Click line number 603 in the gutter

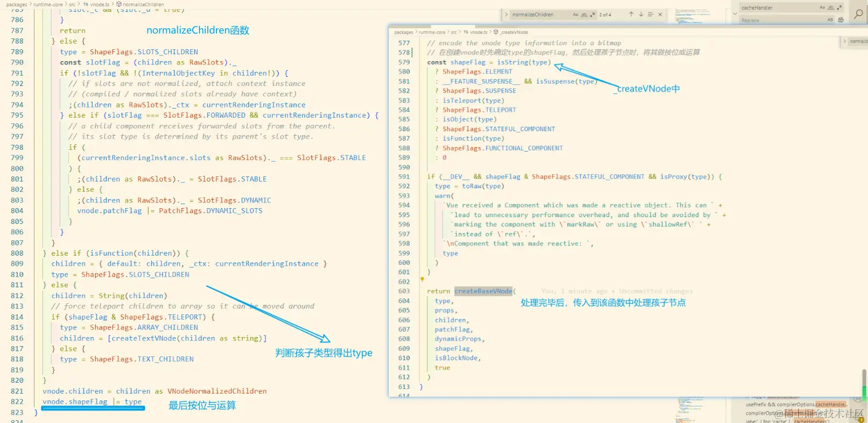click(x=404, y=291)
